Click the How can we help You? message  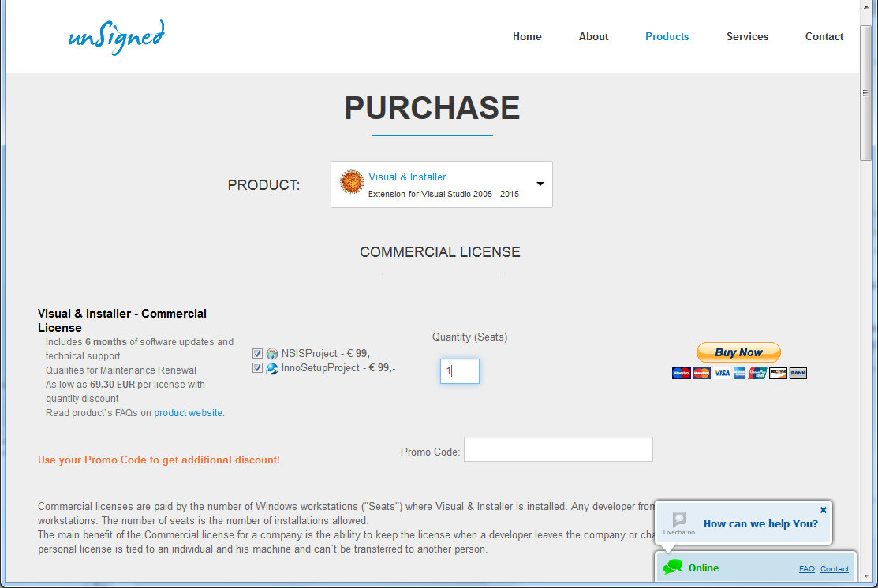760,524
